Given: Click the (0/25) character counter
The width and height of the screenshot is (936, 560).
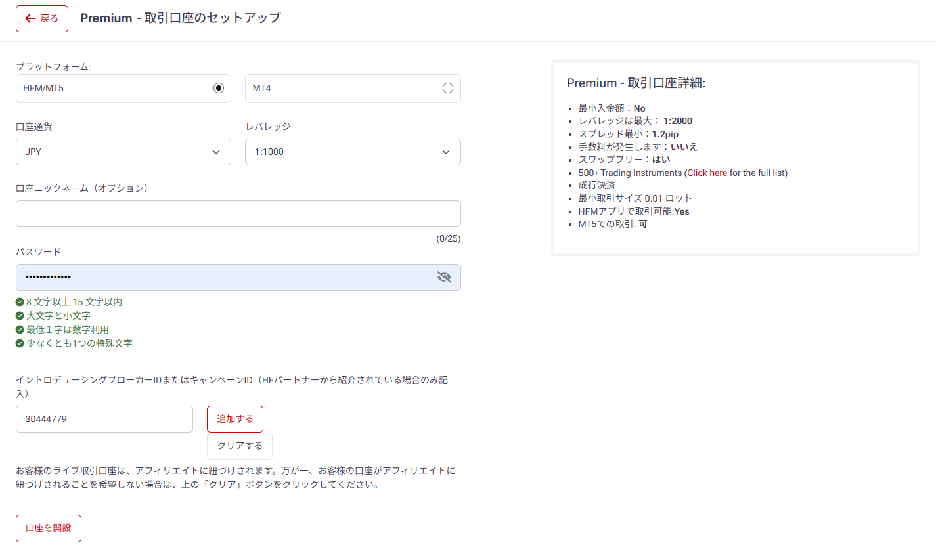Looking at the screenshot, I should tap(449, 238).
